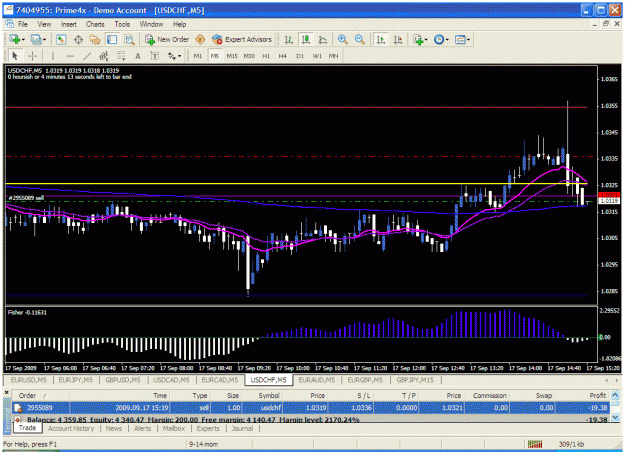Viewport: 625px width, 452px height.
Task: Select the crosshair cursor tool
Action: [x=33, y=56]
